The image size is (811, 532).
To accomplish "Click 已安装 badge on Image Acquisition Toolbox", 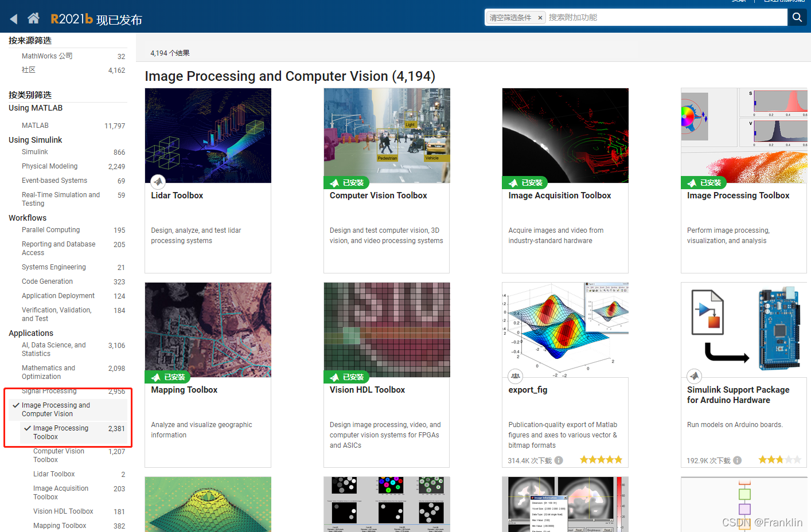I will pos(525,183).
